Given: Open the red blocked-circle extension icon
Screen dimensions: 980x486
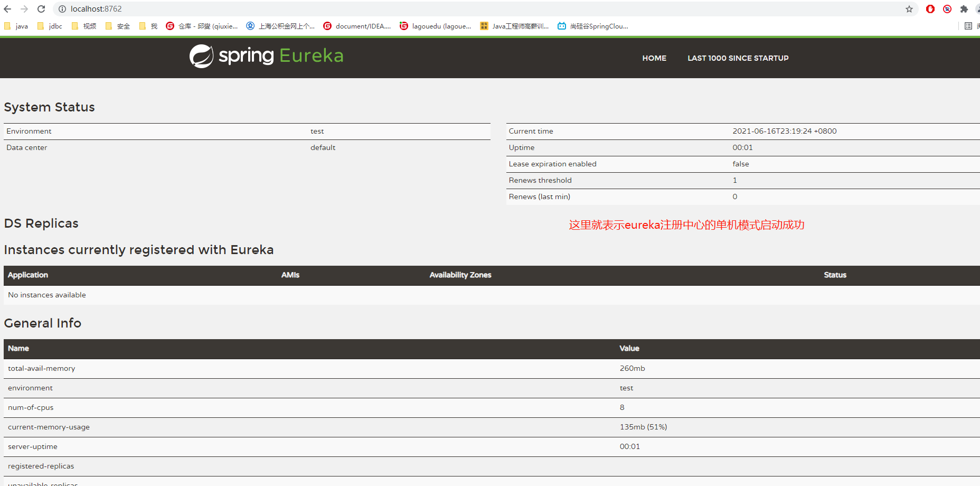Looking at the screenshot, I should 947,9.
